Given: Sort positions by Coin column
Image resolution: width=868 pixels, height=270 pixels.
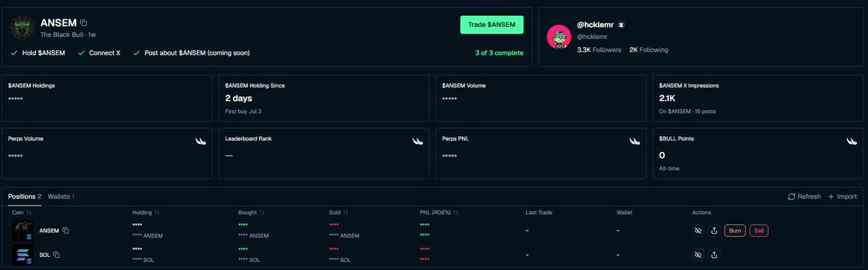Looking at the screenshot, I should (22, 213).
